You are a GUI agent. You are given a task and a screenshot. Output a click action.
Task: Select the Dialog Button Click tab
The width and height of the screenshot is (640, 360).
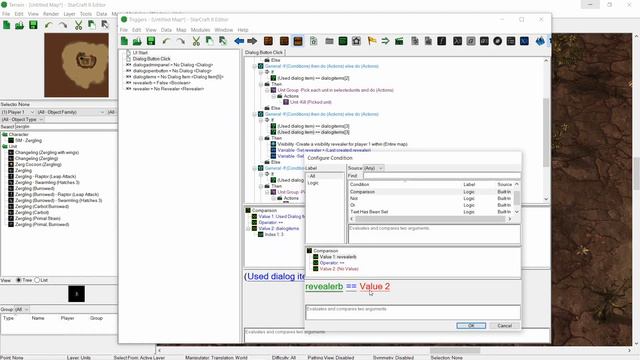click(264, 52)
